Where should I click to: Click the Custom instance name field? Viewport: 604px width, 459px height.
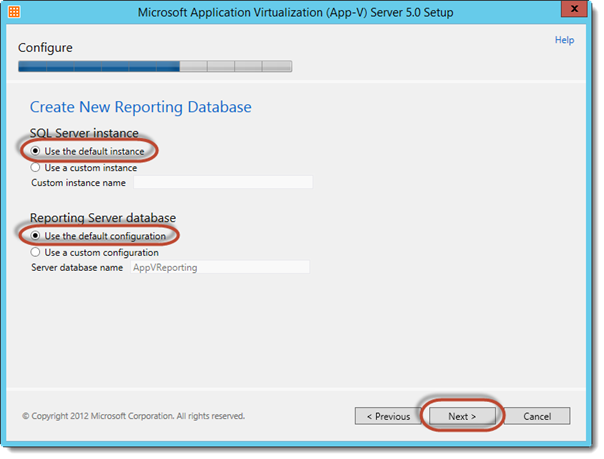click(x=223, y=183)
